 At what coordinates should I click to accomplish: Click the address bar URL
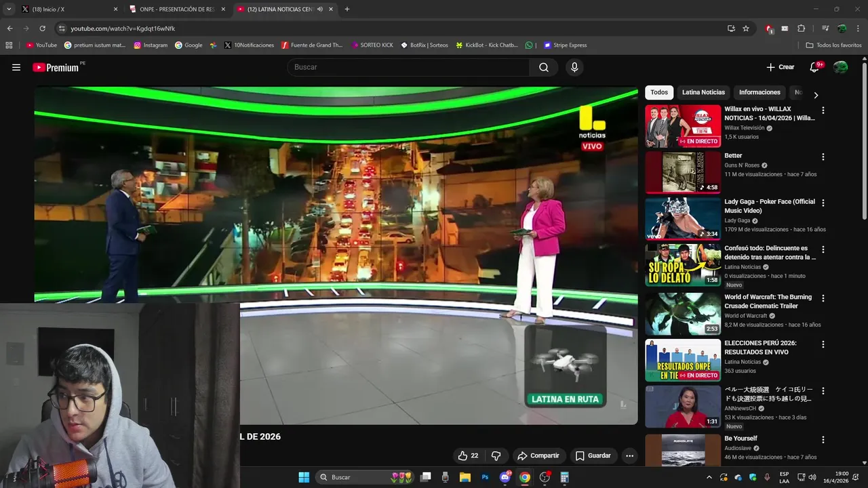[x=123, y=28]
